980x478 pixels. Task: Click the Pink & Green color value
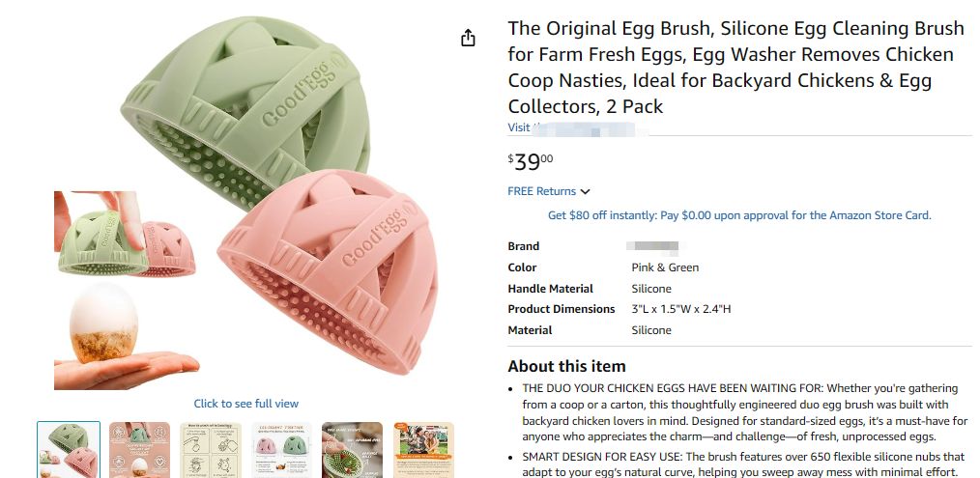click(x=665, y=267)
